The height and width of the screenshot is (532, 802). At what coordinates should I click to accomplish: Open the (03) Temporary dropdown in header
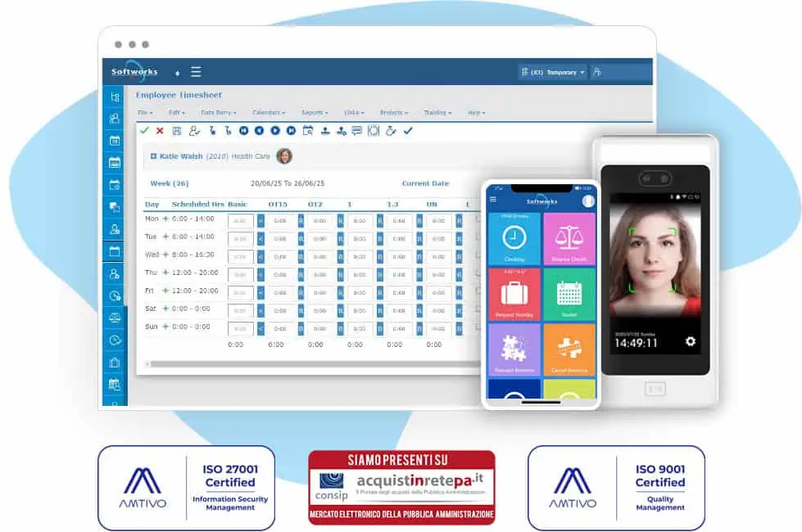[x=553, y=72]
